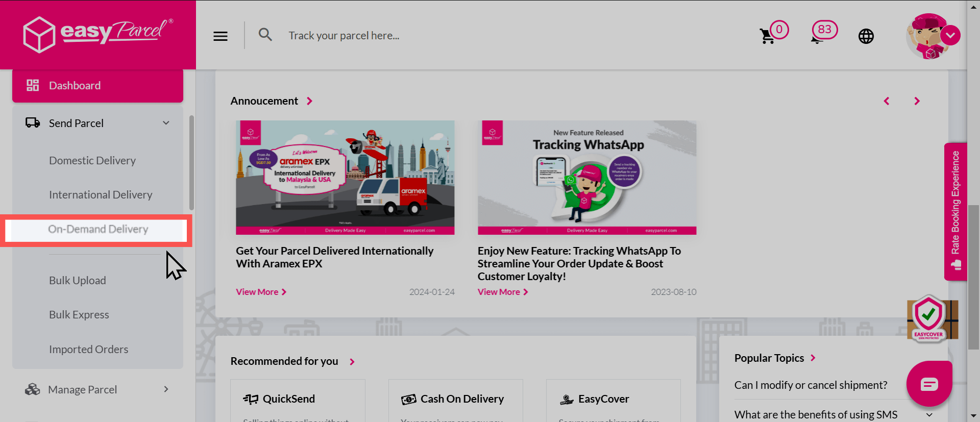Advance the announcement carousel with right arrow

point(917,101)
